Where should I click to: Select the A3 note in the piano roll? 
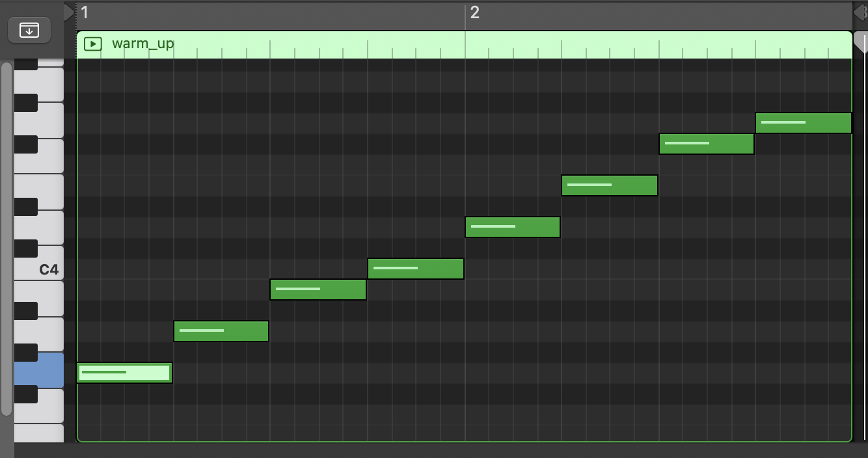(x=221, y=331)
